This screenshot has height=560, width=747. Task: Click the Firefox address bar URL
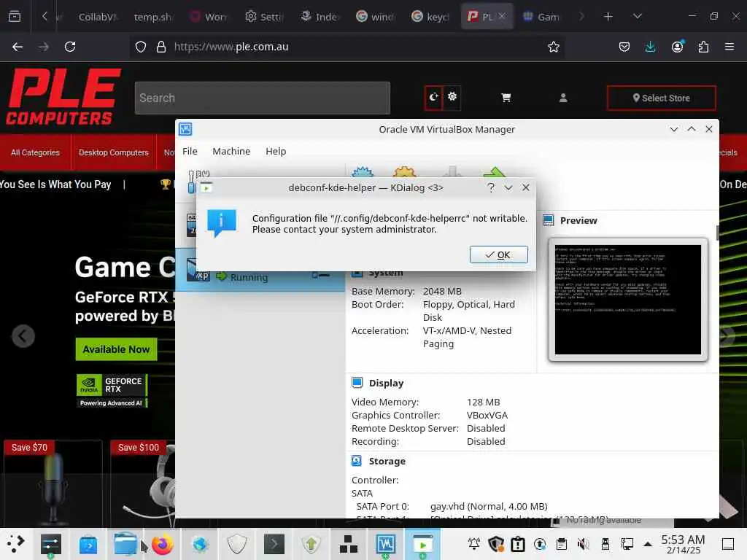pos(231,47)
